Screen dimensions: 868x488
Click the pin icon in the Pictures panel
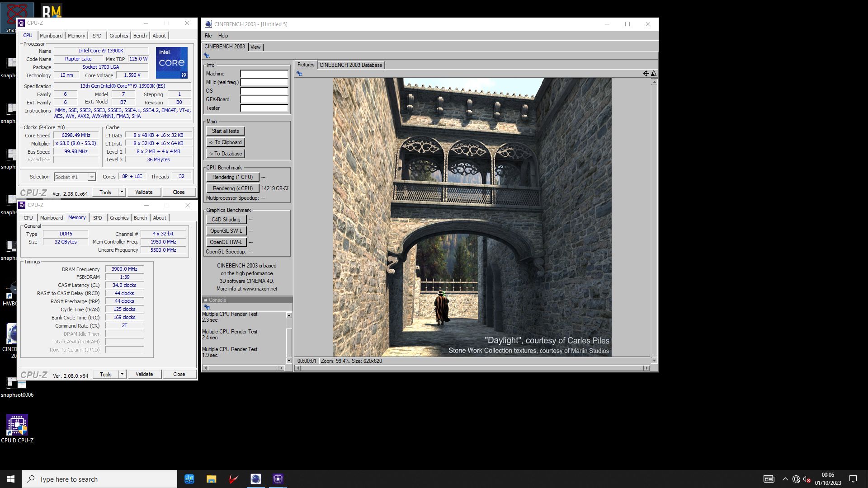299,74
